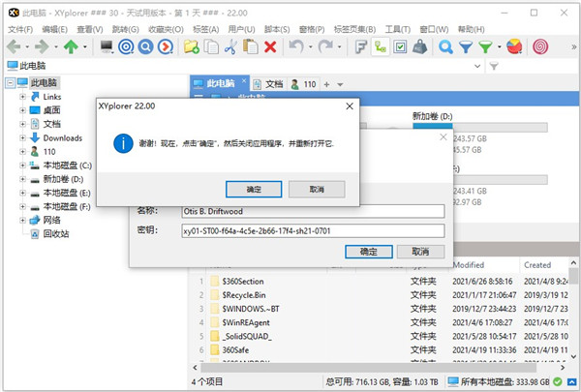Screen dimensions: 581x392
Task: Open the address bar dropdown chevron
Action: click(x=477, y=67)
